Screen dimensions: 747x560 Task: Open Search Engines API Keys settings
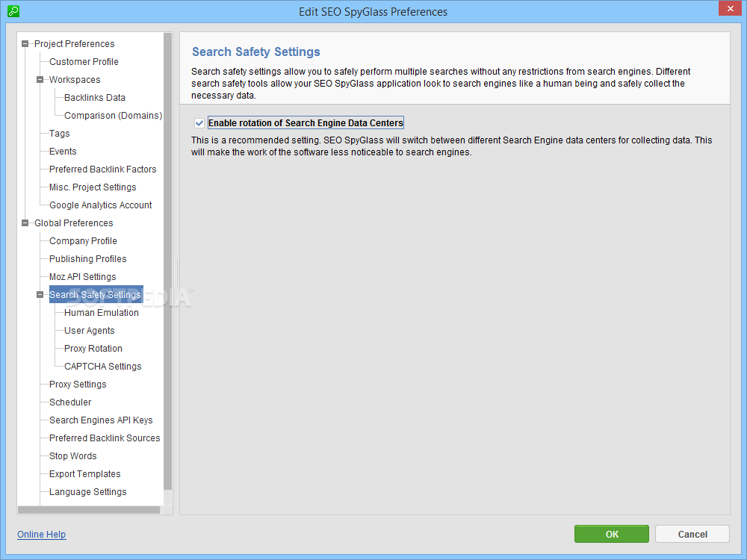coord(101,420)
